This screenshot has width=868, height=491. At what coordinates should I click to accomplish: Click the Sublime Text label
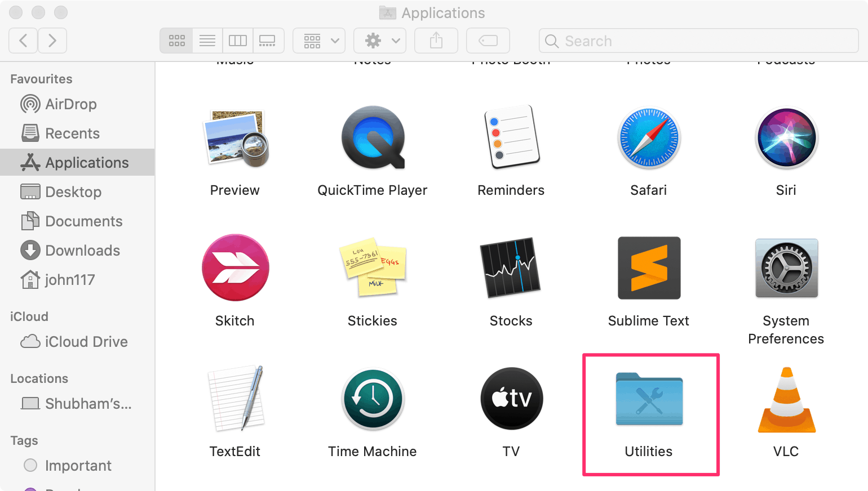click(649, 321)
